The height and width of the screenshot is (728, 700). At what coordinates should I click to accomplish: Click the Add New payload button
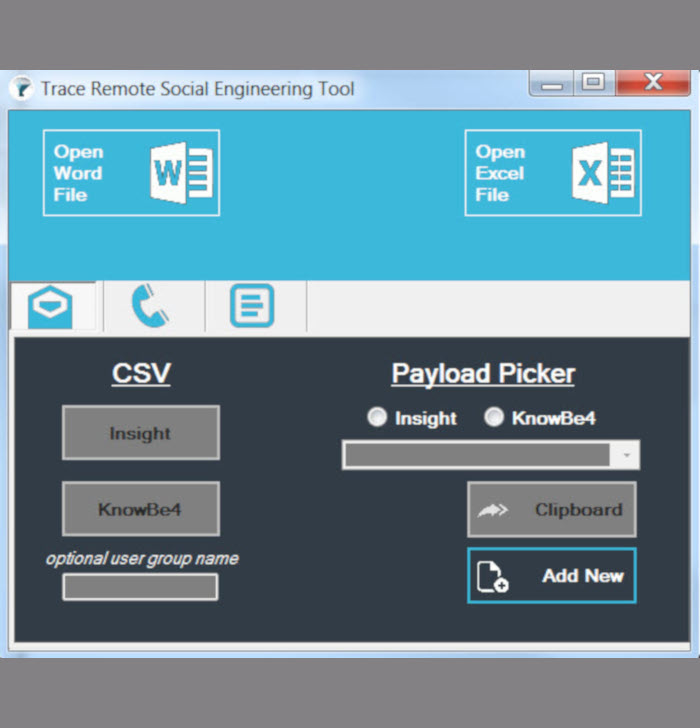pos(551,576)
